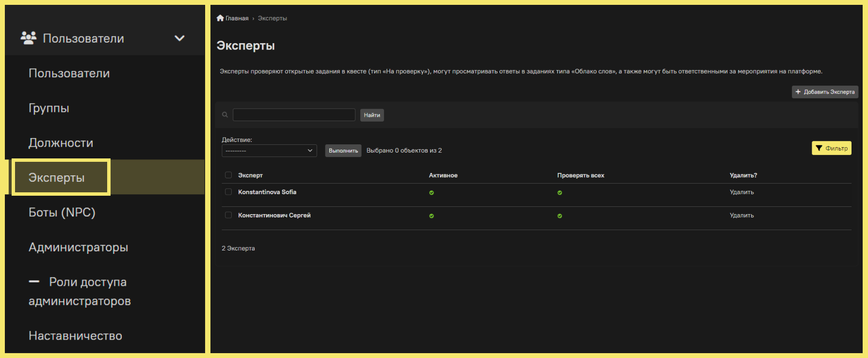This screenshot has width=868, height=358.
Task: Click the Эксперты page heading
Action: tap(245, 46)
